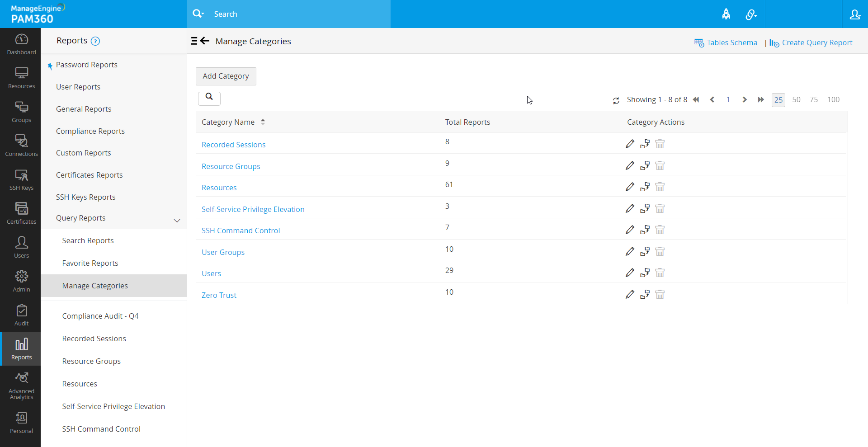This screenshot has height=447, width=868.
Task: Edit the Recorded Sessions category name
Action: point(630,144)
